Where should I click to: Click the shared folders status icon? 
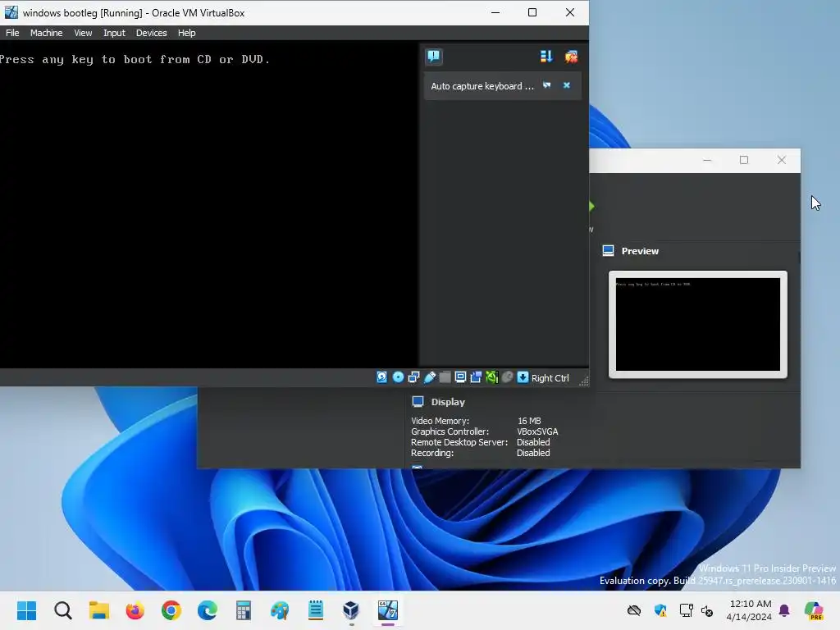point(445,377)
